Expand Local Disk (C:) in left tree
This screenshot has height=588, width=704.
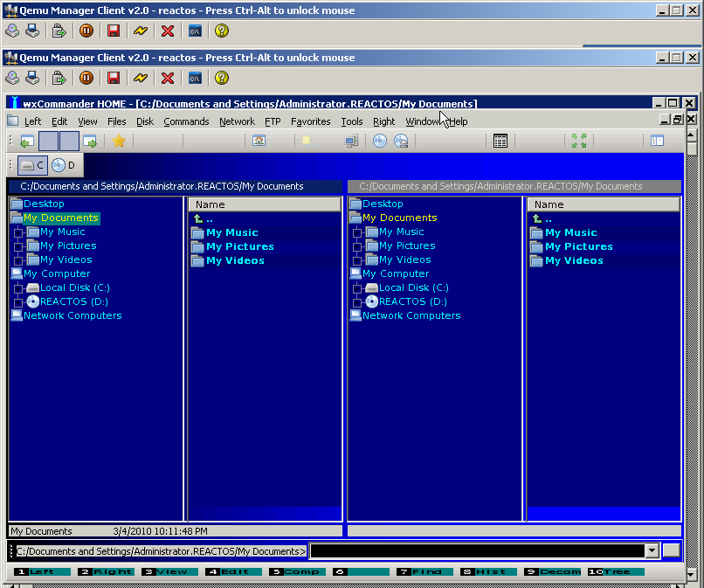[18, 288]
